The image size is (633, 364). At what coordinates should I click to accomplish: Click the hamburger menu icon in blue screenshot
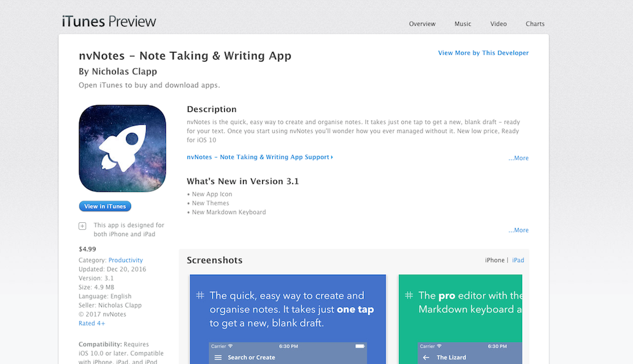click(x=218, y=358)
